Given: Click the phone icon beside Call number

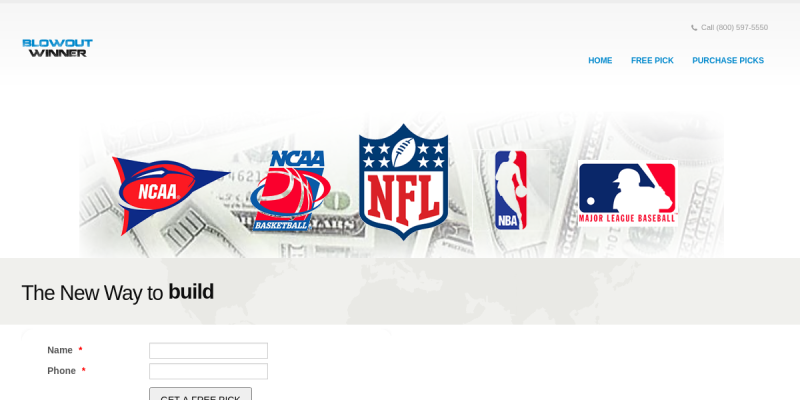Looking at the screenshot, I should click(694, 28).
